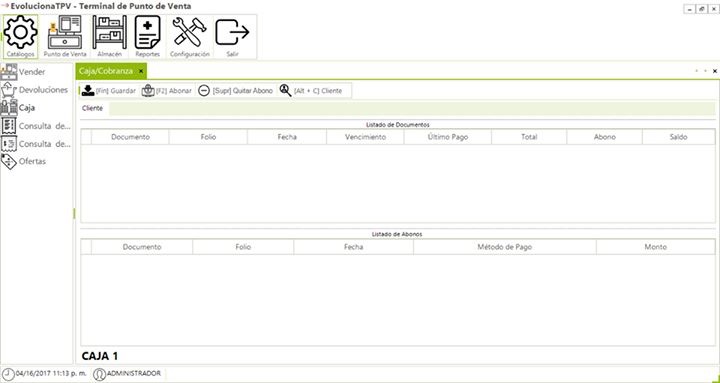This screenshot has height=383, width=720.
Task: Sort documents by Último Pago column
Action: (x=448, y=137)
